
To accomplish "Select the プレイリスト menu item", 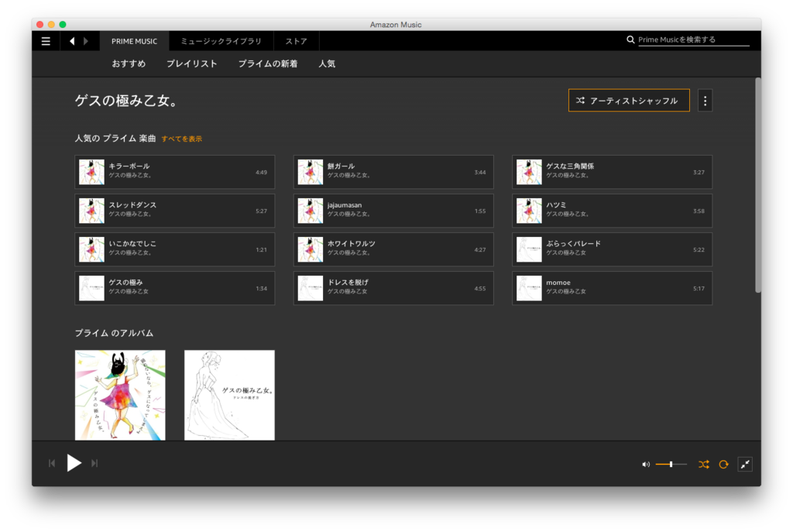I will (192, 63).
